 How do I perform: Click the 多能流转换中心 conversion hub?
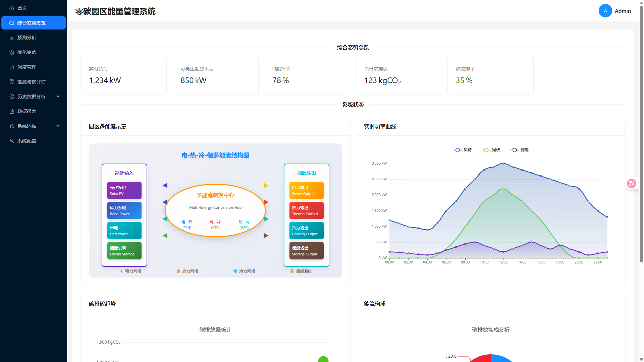(x=215, y=210)
